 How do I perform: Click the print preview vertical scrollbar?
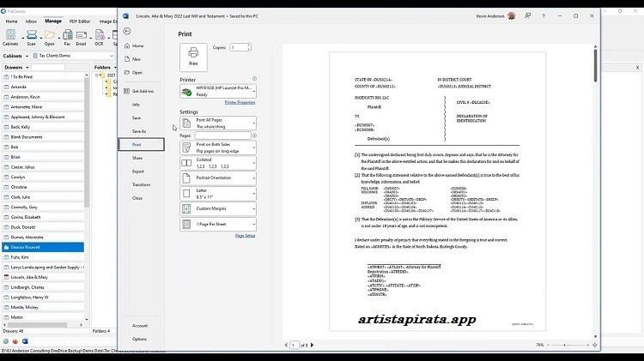[595, 66]
